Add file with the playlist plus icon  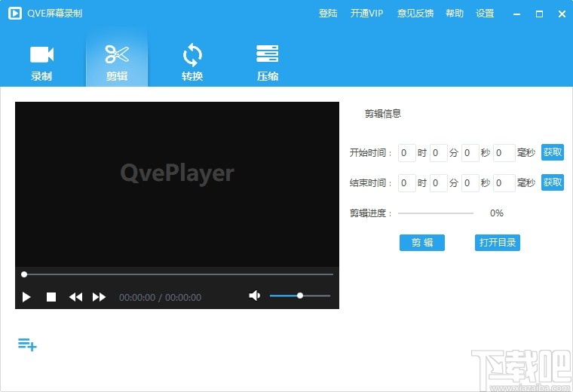[27, 345]
